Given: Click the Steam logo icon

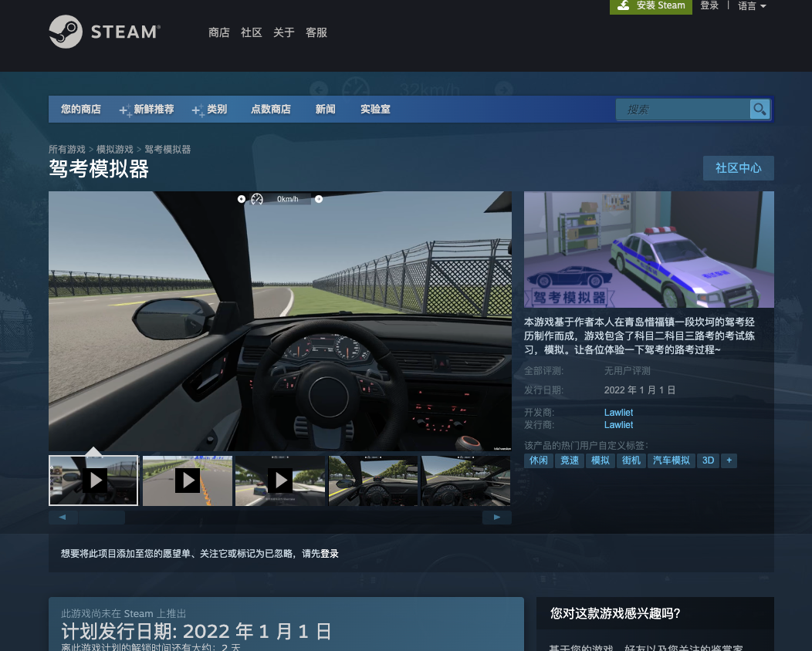Looking at the screenshot, I should (x=67, y=32).
